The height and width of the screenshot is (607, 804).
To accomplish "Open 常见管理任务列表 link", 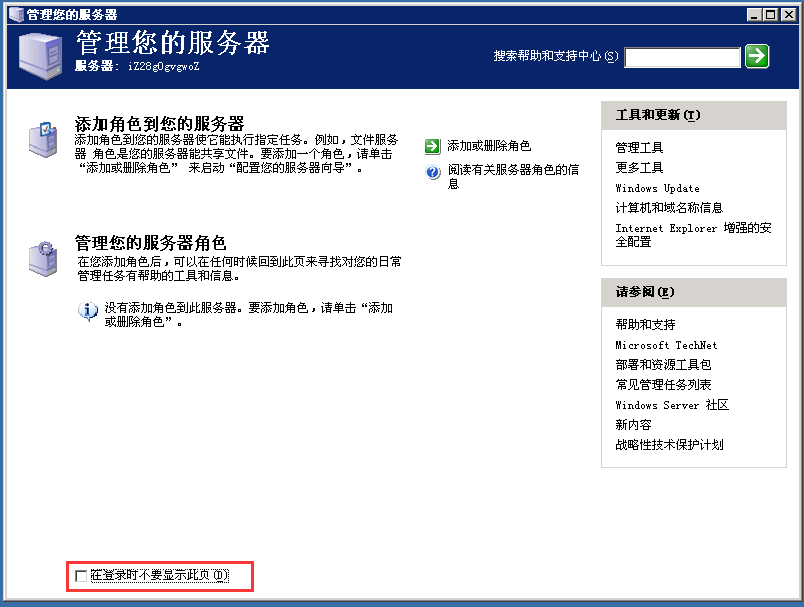I will tap(663, 385).
